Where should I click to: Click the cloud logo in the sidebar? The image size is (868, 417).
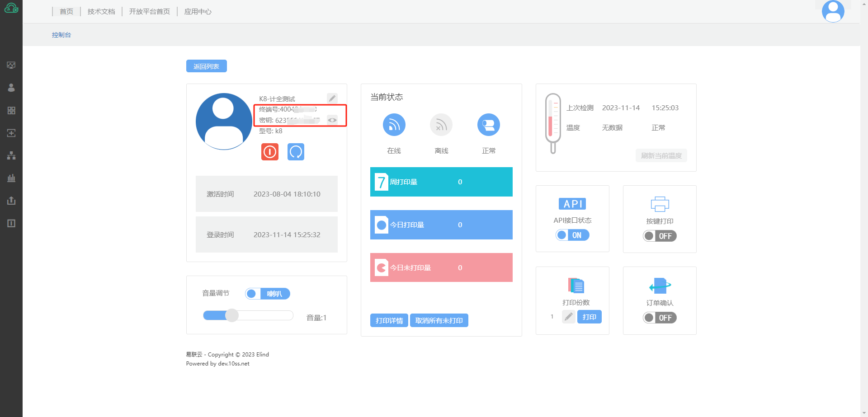11,8
